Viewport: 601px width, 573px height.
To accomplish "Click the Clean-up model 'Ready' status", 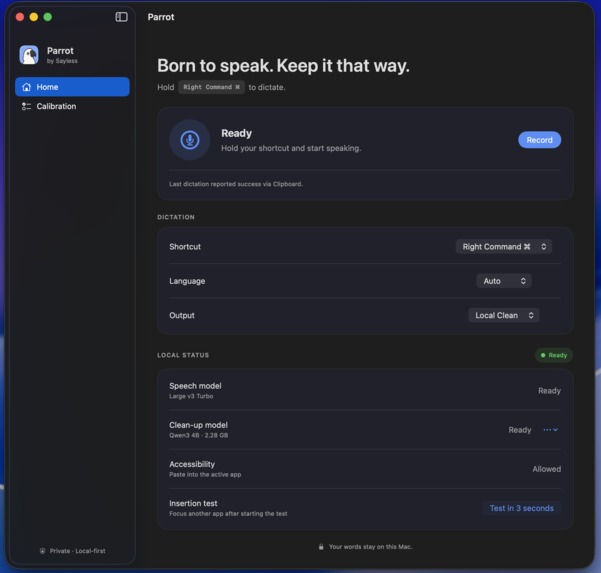I will (x=520, y=430).
